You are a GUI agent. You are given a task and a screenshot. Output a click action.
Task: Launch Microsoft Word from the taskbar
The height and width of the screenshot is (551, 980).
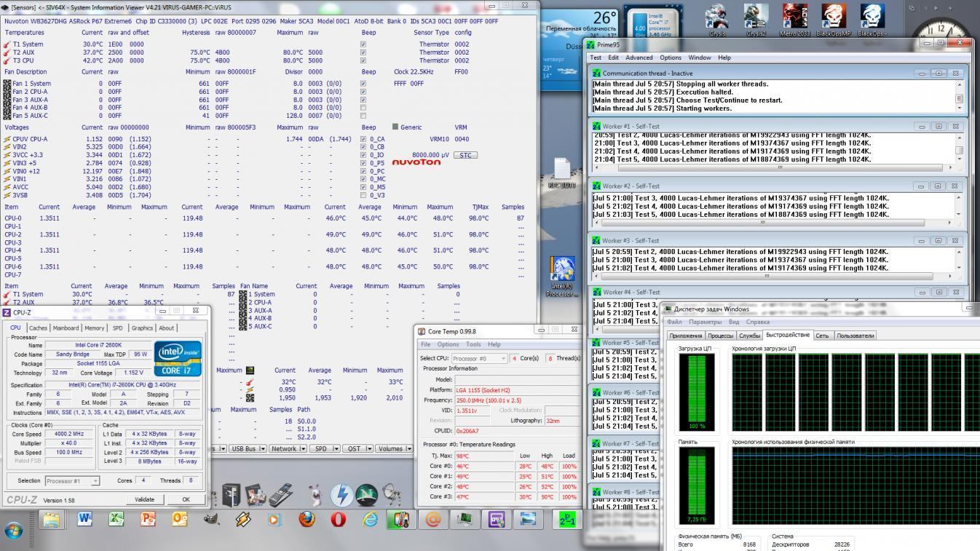point(84,519)
